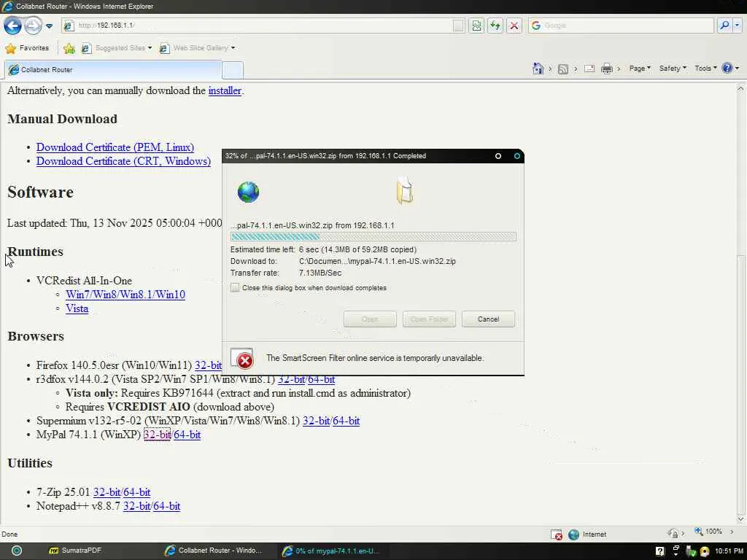This screenshot has height=560, width=747.
Task: Click the Home icon in command bar
Action: pyautogui.click(x=538, y=69)
